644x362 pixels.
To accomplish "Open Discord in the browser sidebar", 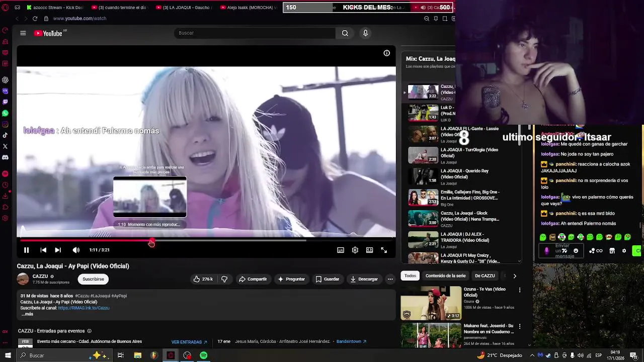I will point(5,157).
